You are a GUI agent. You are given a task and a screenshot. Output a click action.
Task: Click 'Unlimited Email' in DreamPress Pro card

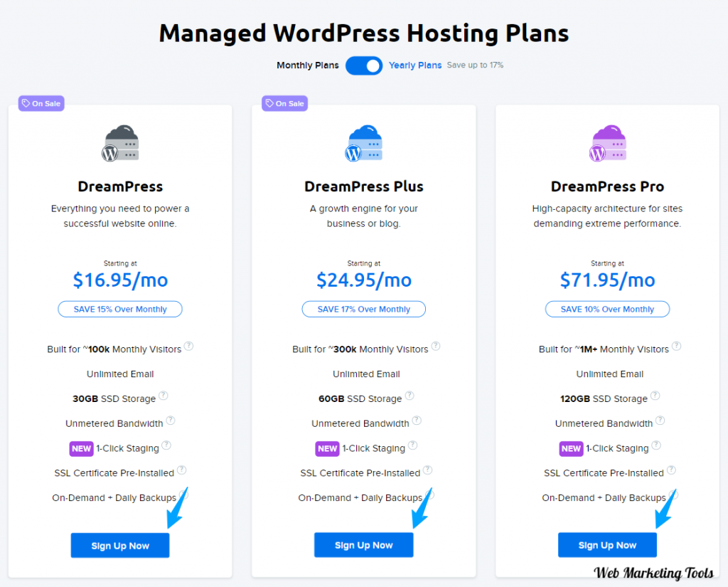609,374
